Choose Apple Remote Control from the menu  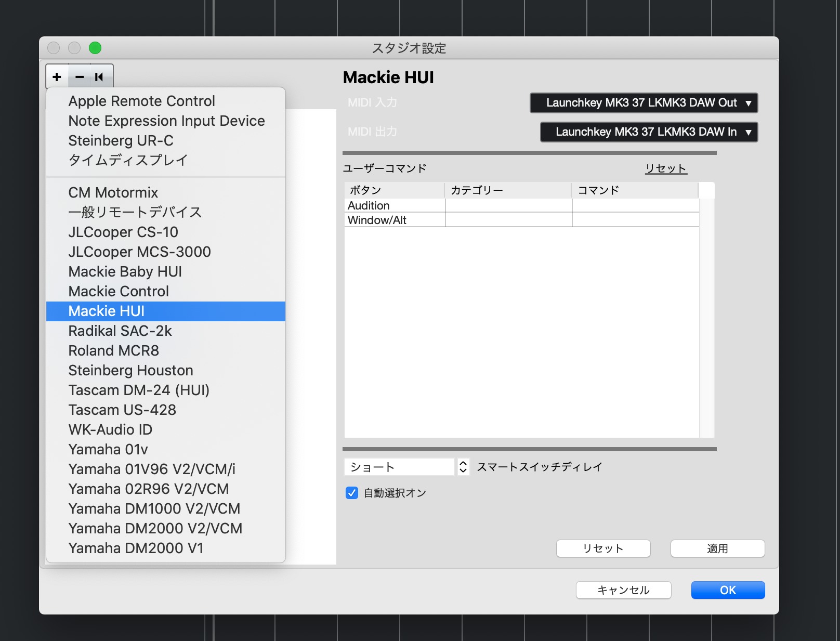click(166, 101)
